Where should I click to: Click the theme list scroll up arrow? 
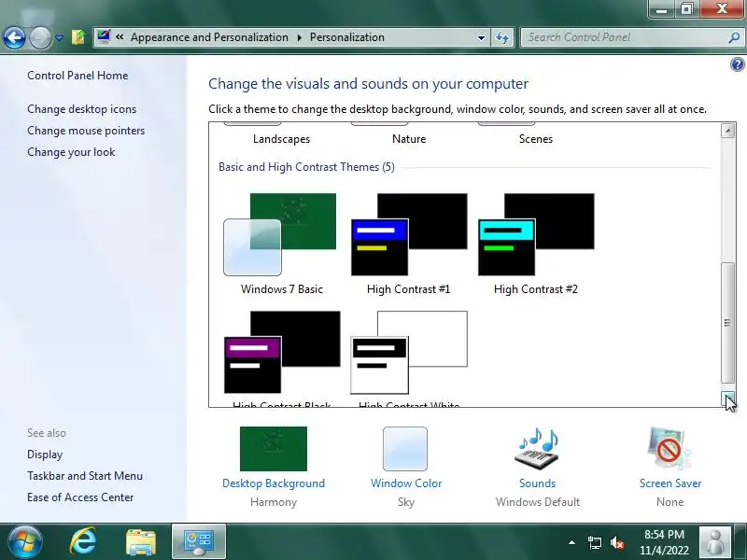coord(727,131)
